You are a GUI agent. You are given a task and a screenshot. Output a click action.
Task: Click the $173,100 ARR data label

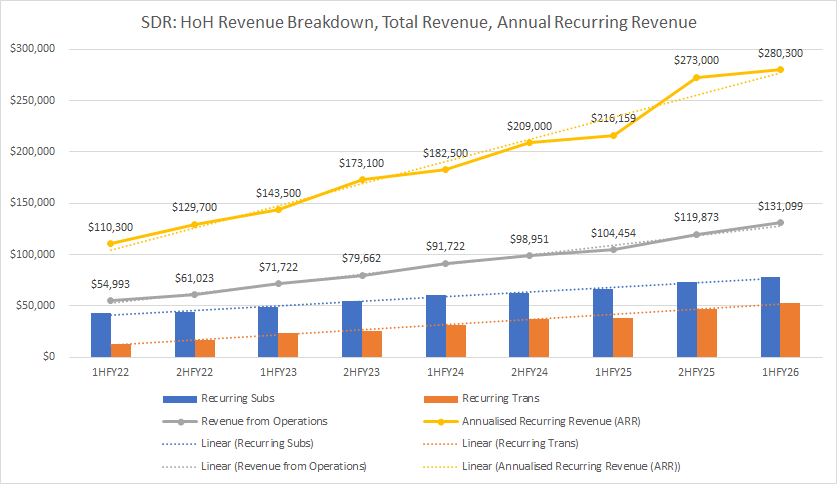point(362,161)
